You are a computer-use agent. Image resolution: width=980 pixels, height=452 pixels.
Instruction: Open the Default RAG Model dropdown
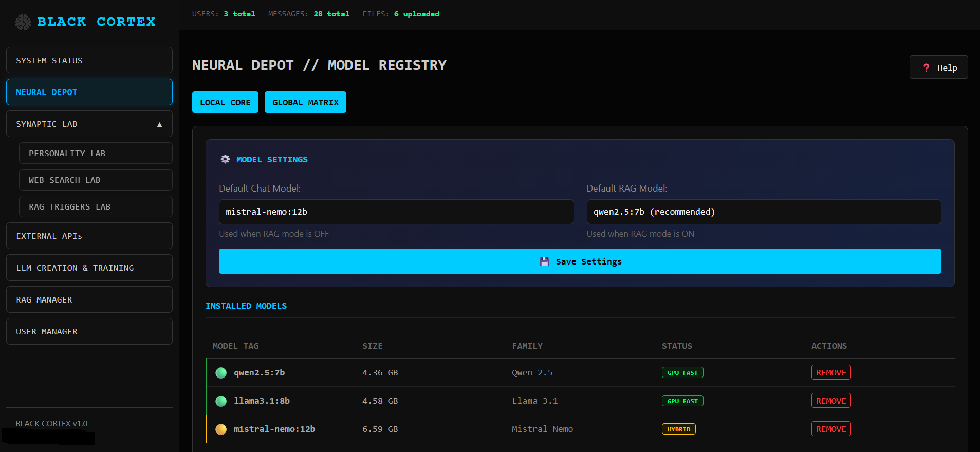(763, 212)
